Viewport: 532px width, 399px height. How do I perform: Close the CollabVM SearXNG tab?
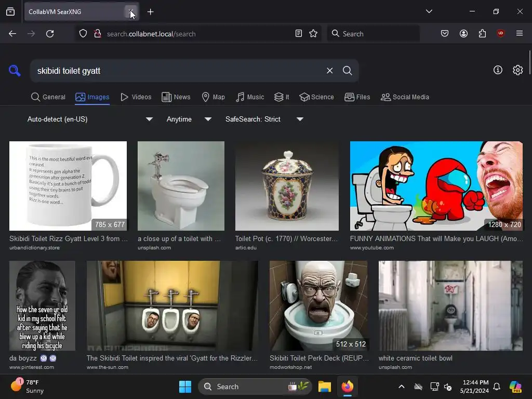tap(130, 11)
